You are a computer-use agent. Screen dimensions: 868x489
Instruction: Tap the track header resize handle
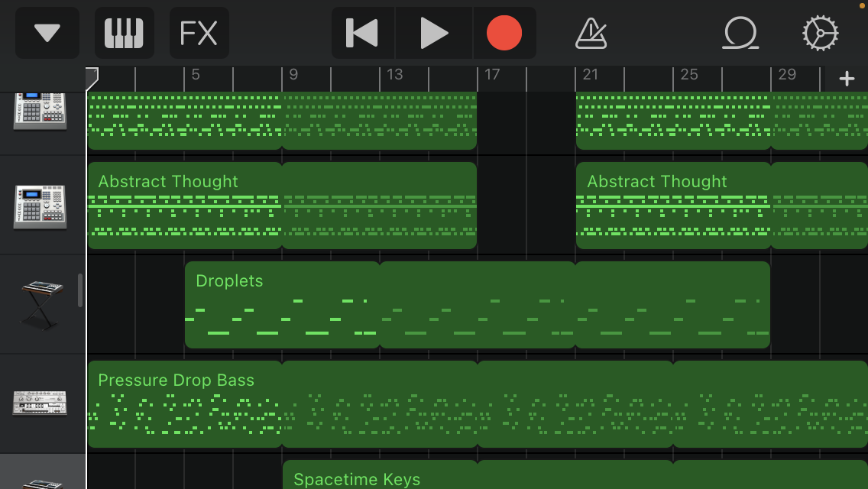[81, 290]
